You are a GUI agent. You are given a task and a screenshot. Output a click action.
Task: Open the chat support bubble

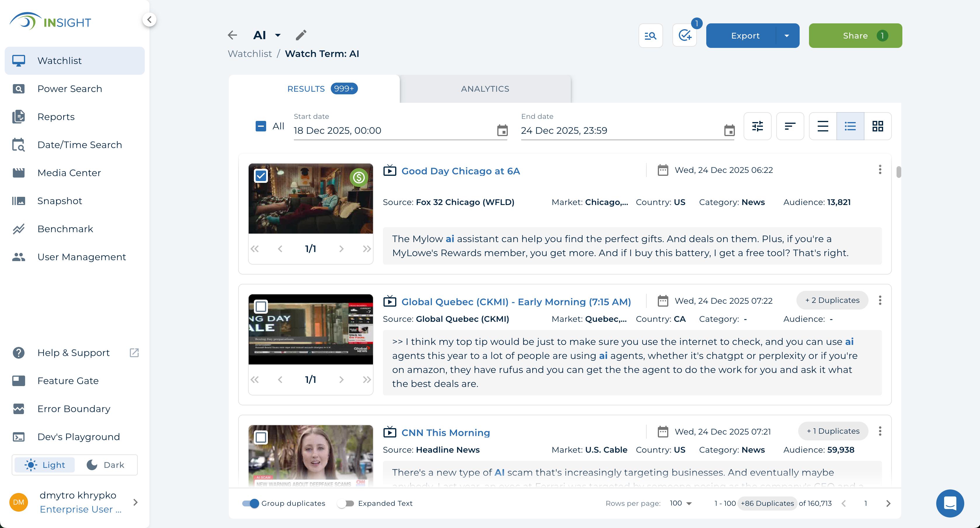coord(950,503)
